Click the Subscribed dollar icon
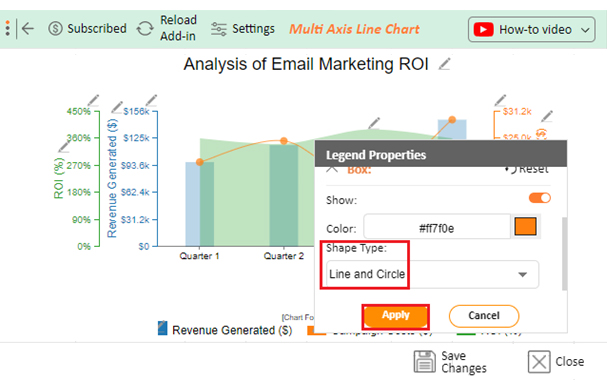607x390 pixels. (x=55, y=29)
